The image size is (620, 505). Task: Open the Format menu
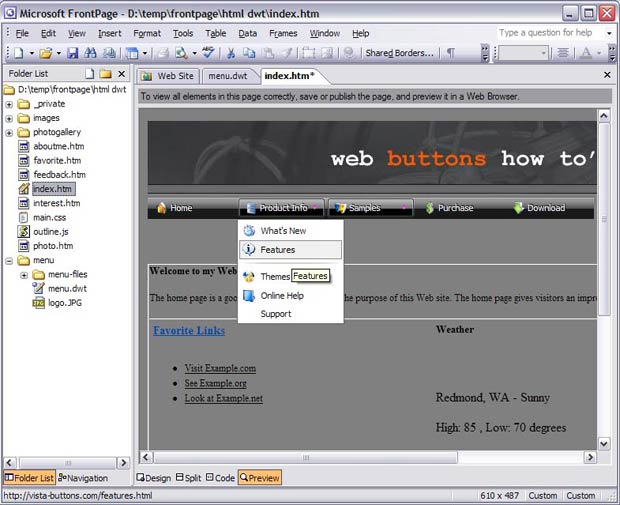[147, 34]
